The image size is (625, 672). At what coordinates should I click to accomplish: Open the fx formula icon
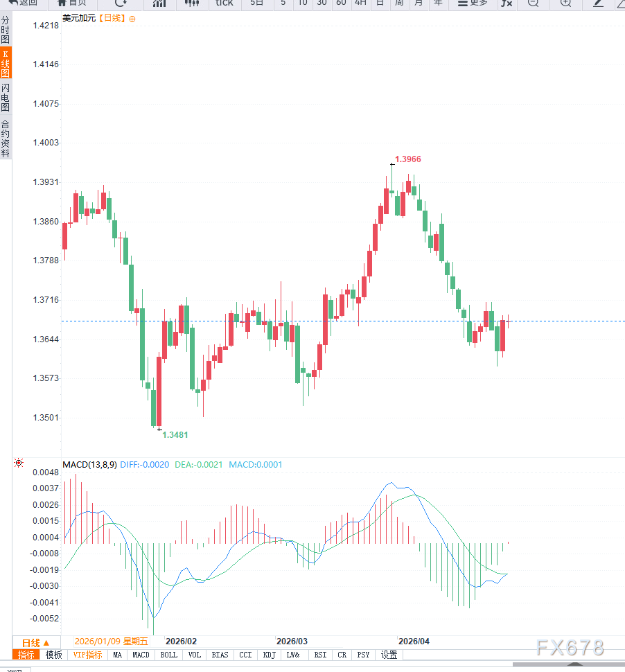(x=507, y=3)
